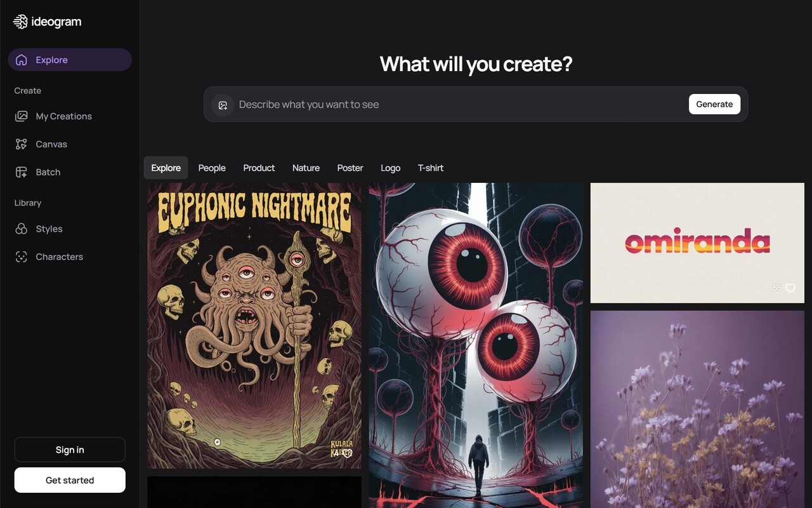Image resolution: width=812 pixels, height=508 pixels.
Task: Click the Get started button
Action: point(70,480)
